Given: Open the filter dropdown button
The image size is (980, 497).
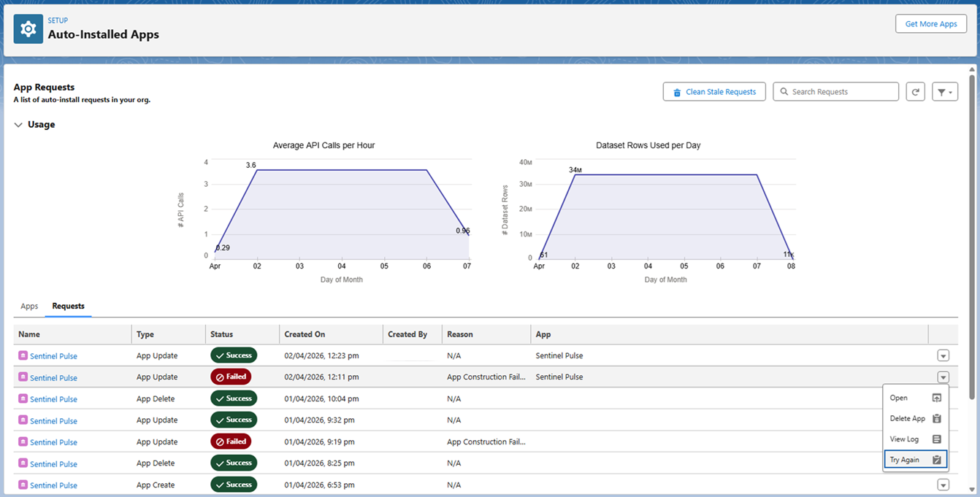Looking at the screenshot, I should click(944, 92).
